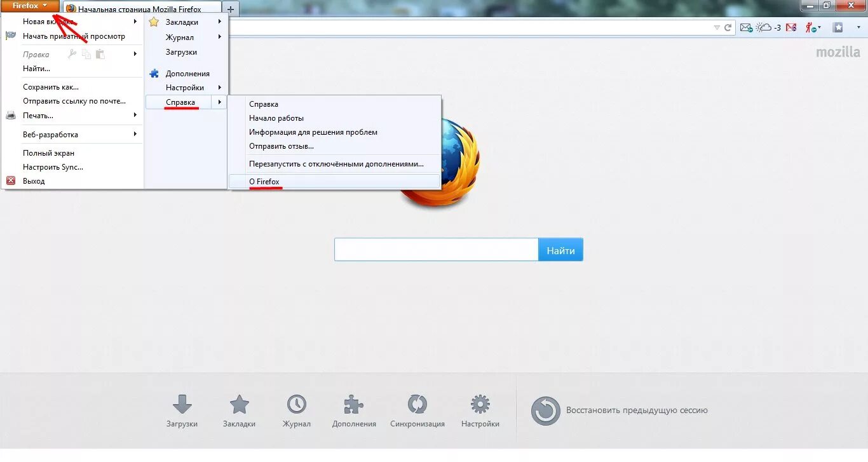Image resolution: width=868 pixels, height=462 pixels.
Task: Select 'О Firefox' menu item
Action: point(335,182)
